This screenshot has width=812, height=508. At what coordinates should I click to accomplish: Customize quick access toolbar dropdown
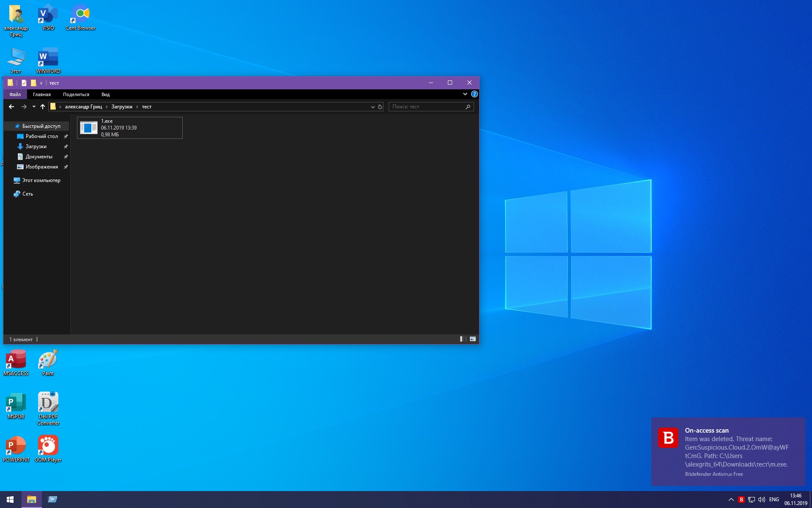(41, 83)
